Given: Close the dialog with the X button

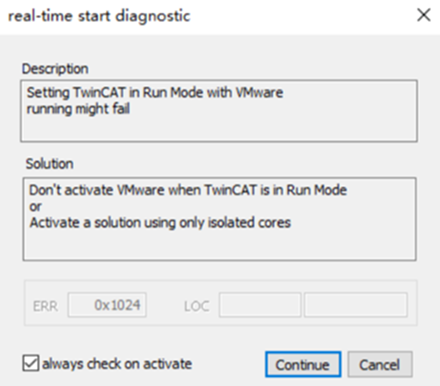Looking at the screenshot, I should click(x=424, y=15).
